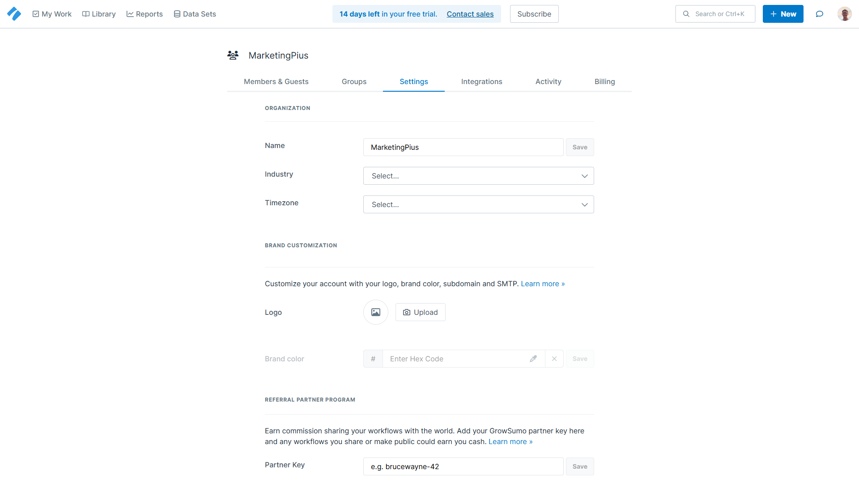
Task: Click the eyedropper color picker icon
Action: click(533, 359)
